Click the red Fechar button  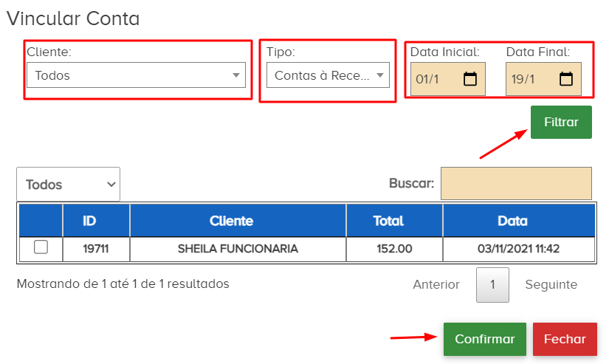tap(565, 340)
